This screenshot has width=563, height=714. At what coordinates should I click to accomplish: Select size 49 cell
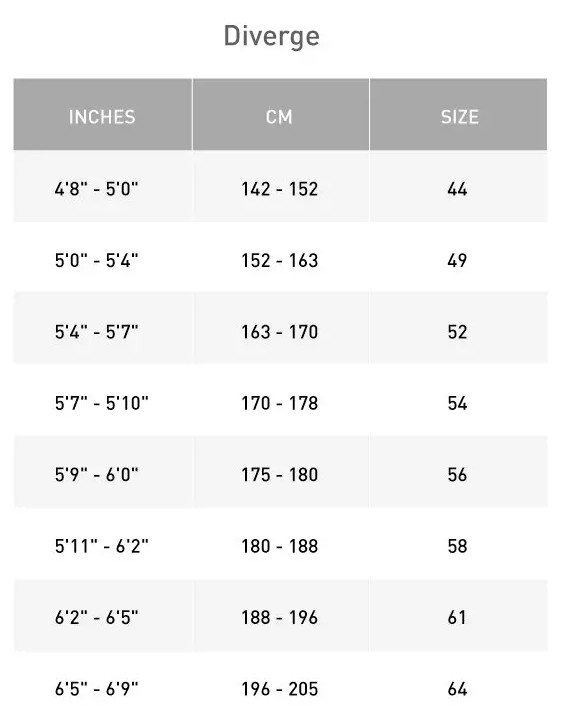458,259
